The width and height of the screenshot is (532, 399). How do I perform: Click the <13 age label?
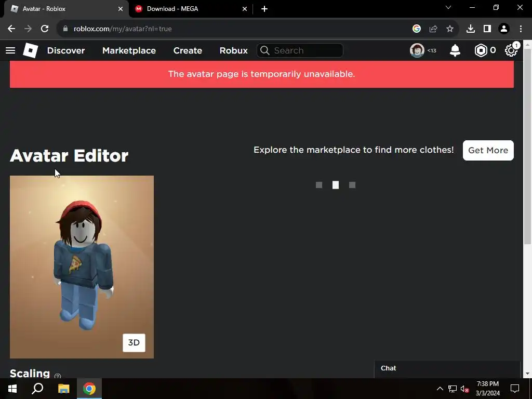[x=432, y=50]
